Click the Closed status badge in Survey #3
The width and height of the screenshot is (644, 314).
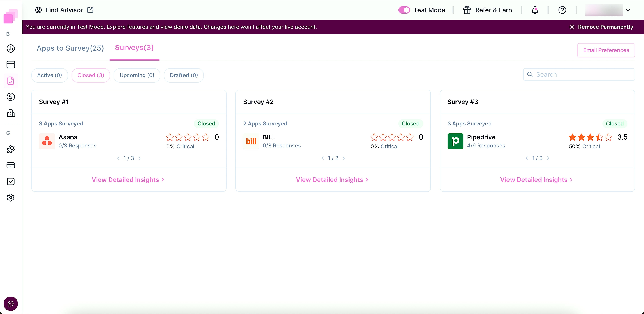pos(614,123)
